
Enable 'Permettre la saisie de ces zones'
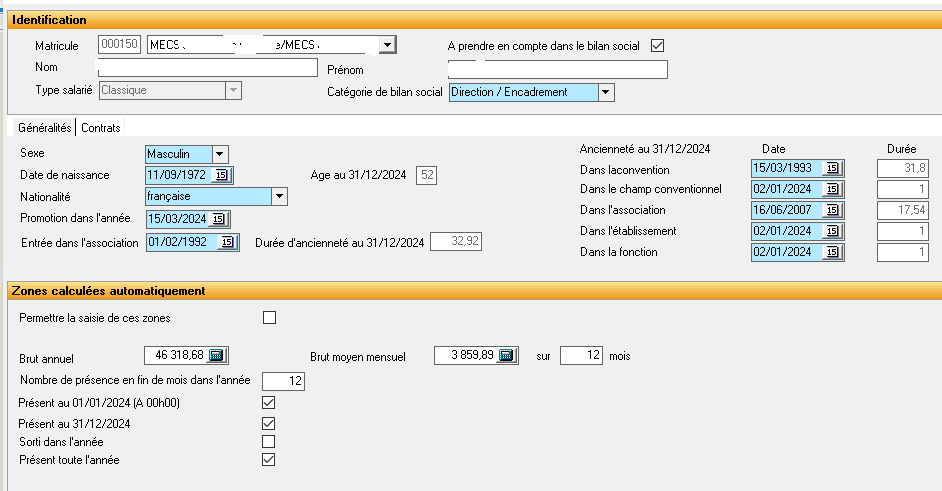pyautogui.click(x=268, y=318)
